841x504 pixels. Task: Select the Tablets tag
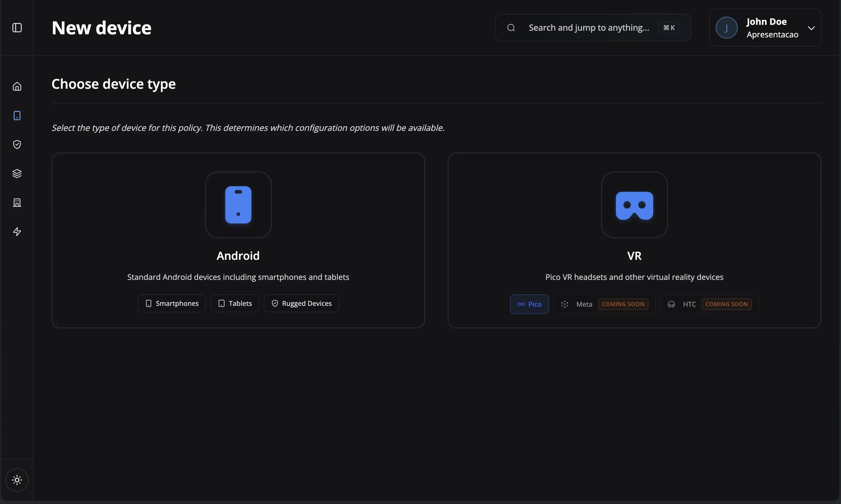point(234,303)
